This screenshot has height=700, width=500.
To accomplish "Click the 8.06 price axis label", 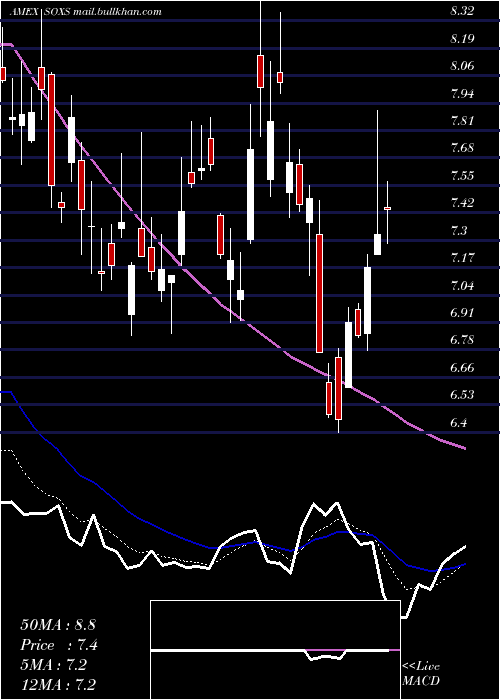I will coord(462,66).
